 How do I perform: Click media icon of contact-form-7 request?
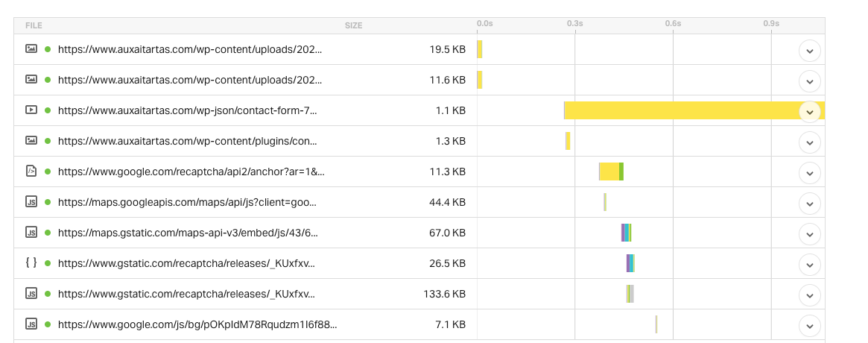(x=31, y=110)
